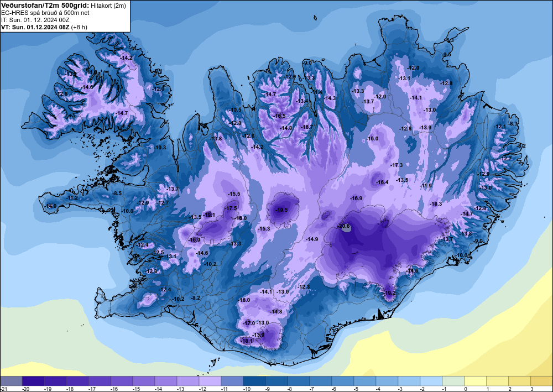Click the pale green legend swatch starting at -1
The height and width of the screenshot is (392, 553).
(453, 381)
